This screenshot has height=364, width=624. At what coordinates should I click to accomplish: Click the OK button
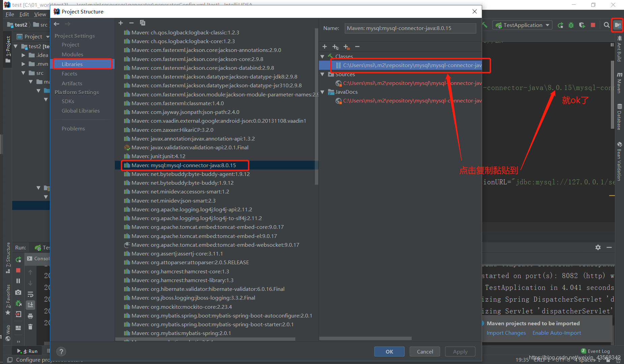(x=389, y=352)
